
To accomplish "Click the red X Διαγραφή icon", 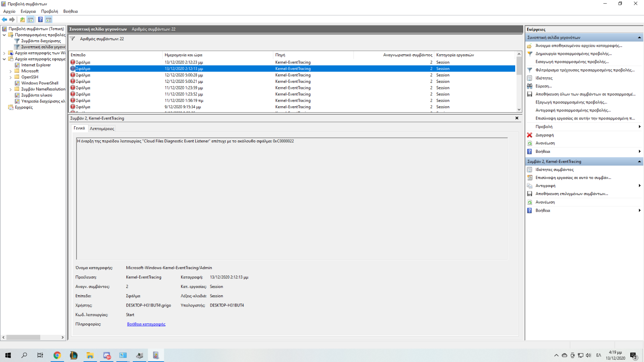I will [x=530, y=135].
